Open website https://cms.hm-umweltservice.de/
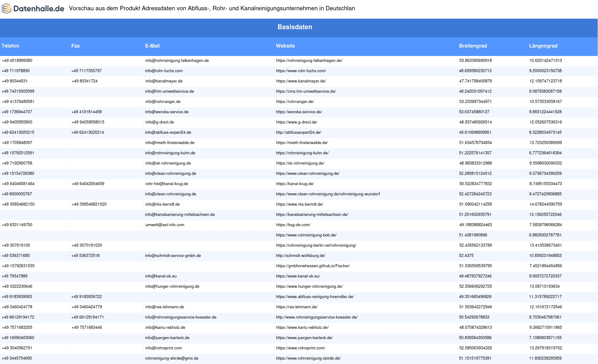The height and width of the screenshot is (364, 598). pos(306,91)
